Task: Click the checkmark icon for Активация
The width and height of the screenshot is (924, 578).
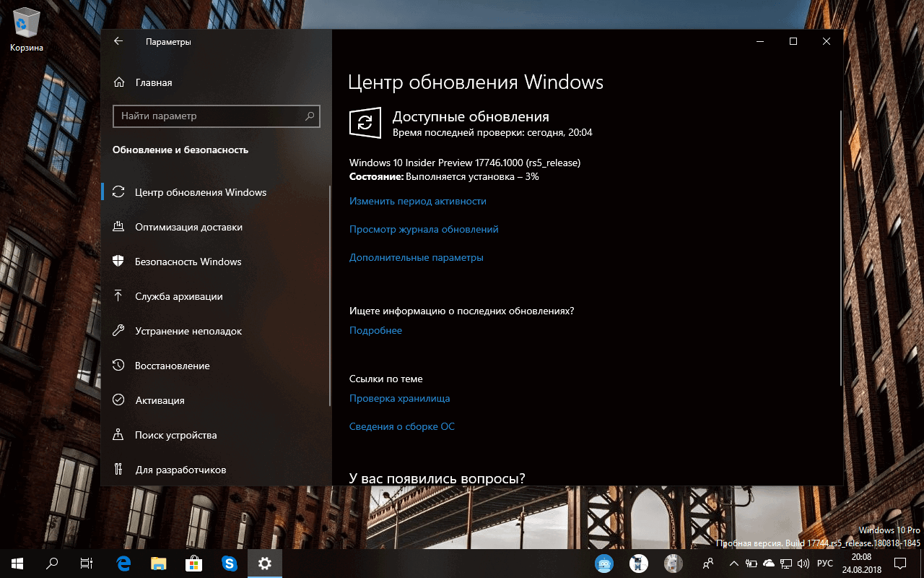Action: (118, 400)
